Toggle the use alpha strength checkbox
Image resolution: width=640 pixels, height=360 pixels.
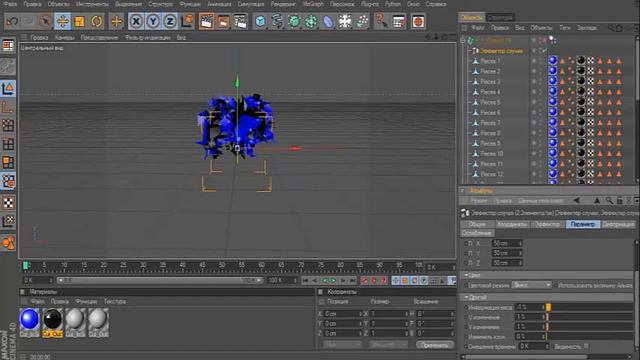tap(556, 285)
